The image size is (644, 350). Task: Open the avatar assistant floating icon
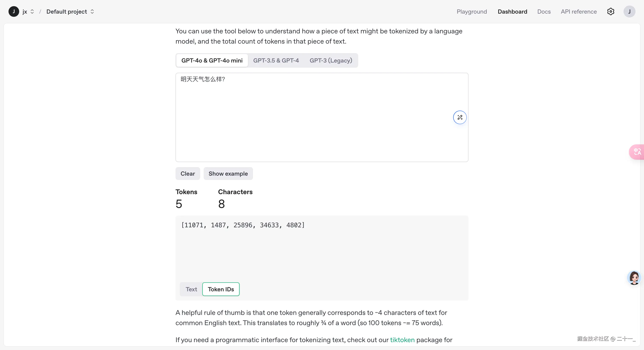coord(634,278)
